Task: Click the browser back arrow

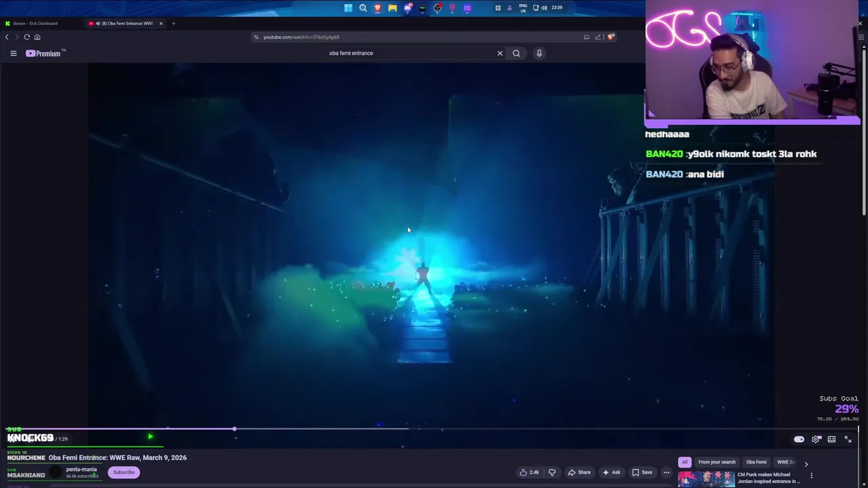Action: click(7, 37)
